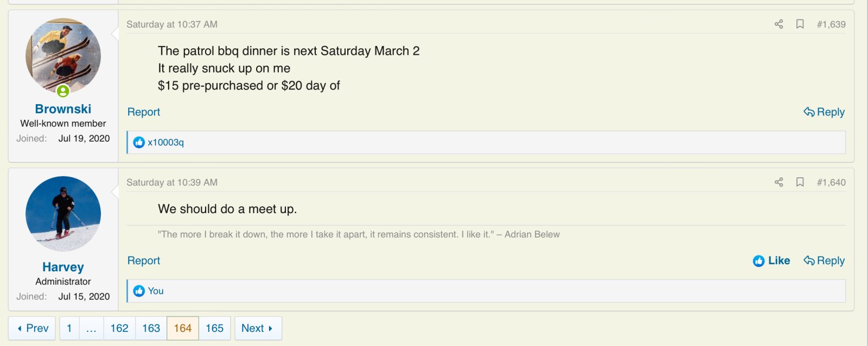Go to previous page with Prev
Viewport: 868px width, 346px height.
coord(32,329)
